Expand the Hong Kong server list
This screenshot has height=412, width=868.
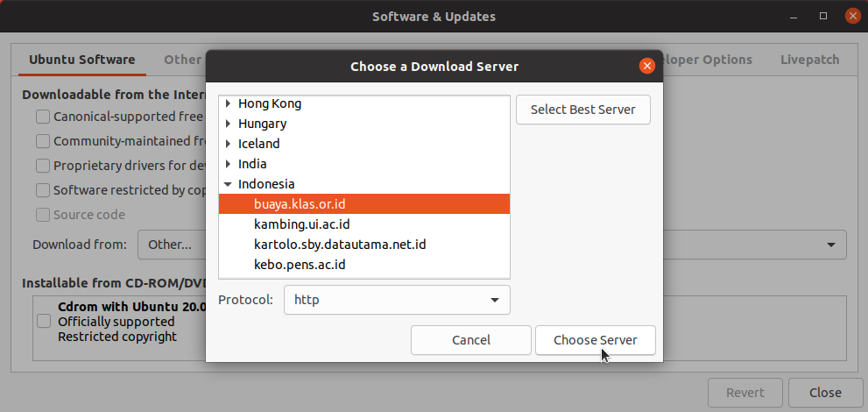[x=228, y=103]
